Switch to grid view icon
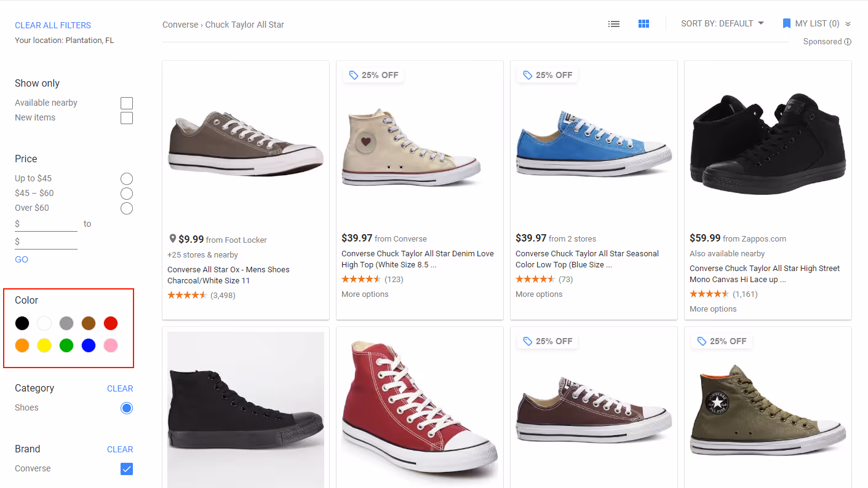The image size is (868, 488). (643, 24)
